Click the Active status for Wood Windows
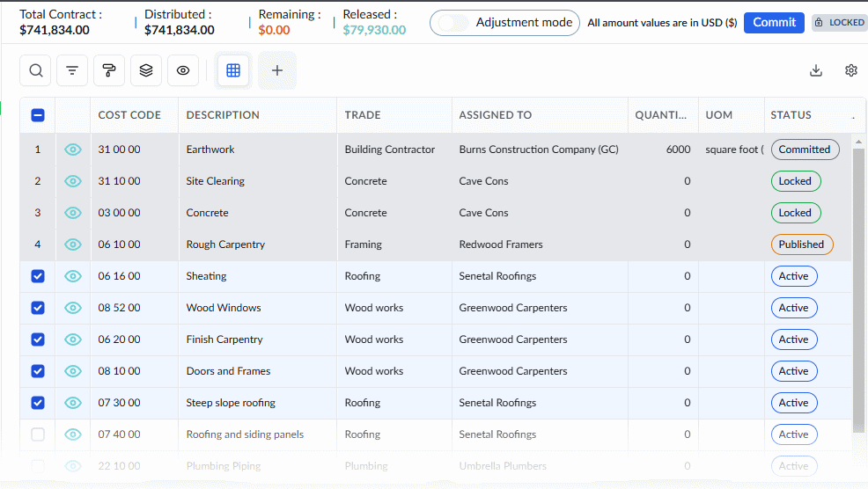 click(x=794, y=308)
